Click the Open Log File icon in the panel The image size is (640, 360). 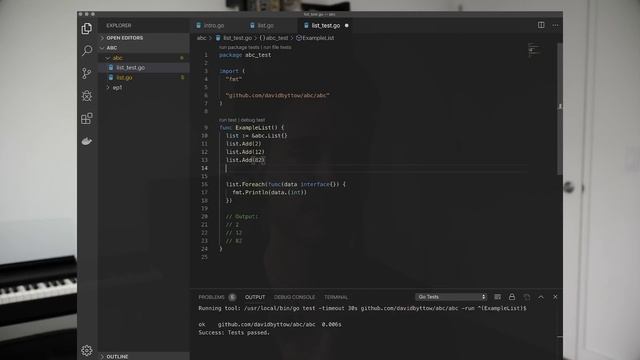point(527,297)
